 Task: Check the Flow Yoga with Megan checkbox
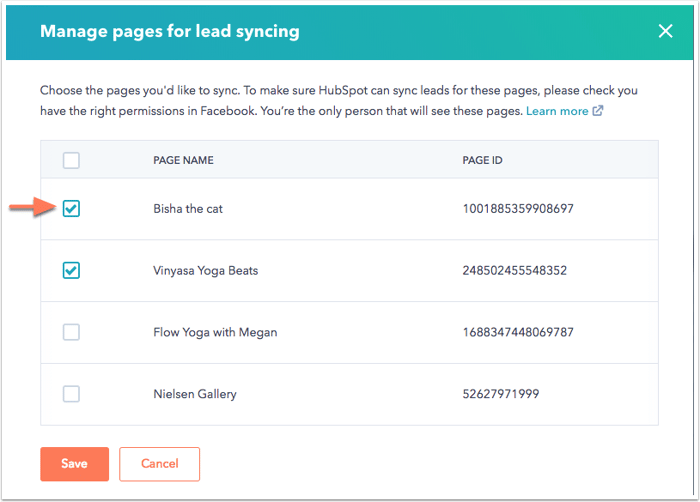[x=71, y=332]
